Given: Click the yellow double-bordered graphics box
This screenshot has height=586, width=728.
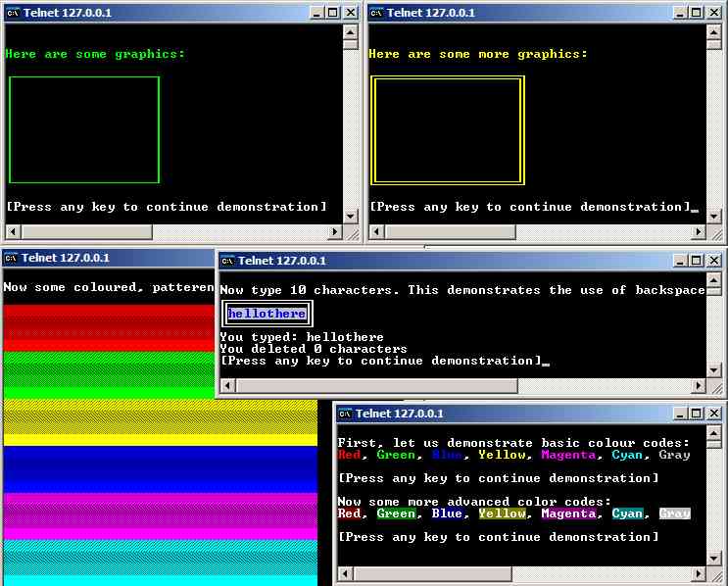Looking at the screenshot, I should pos(449,129).
